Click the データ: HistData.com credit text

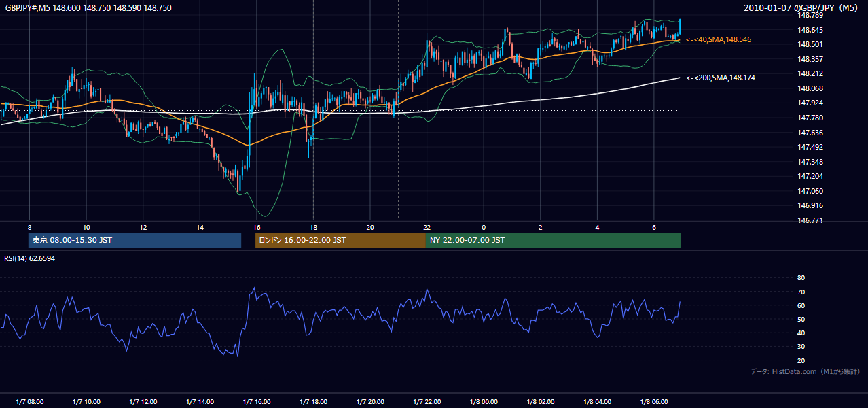pyautogui.click(x=806, y=371)
